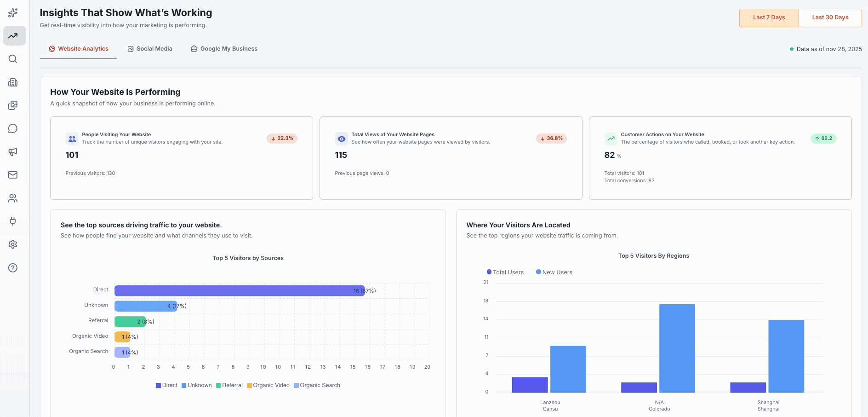Open the chat bubble icon in sidebar
The image size is (868, 417).
click(13, 128)
